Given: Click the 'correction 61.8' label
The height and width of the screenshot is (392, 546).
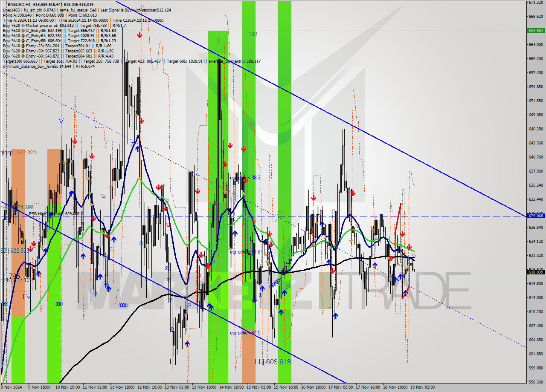Looking at the screenshot, I should point(245,252).
